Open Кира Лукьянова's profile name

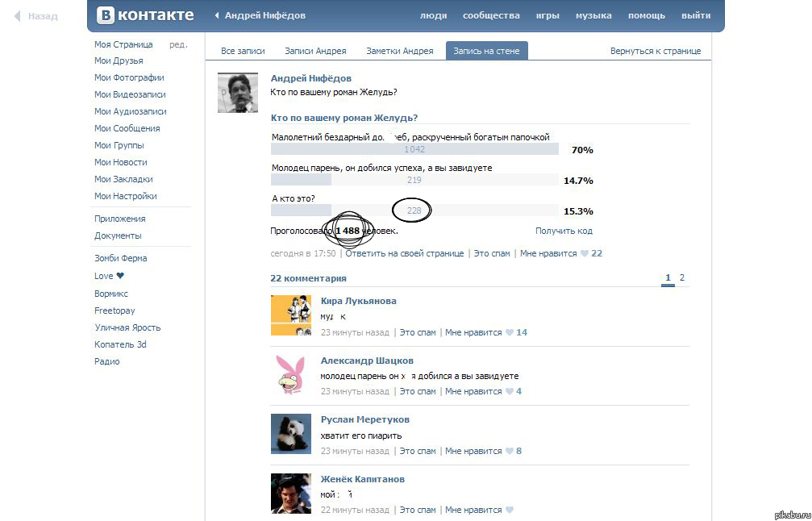(x=358, y=301)
